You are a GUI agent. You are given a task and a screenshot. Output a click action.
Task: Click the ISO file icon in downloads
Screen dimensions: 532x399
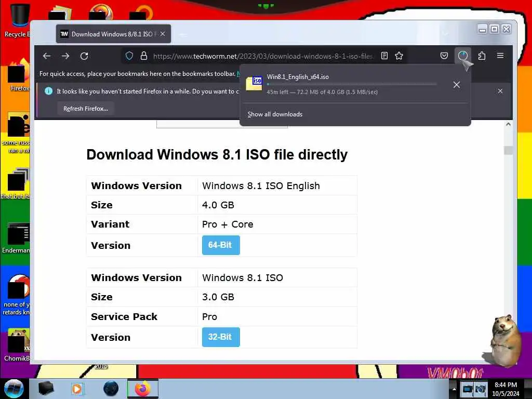(254, 84)
